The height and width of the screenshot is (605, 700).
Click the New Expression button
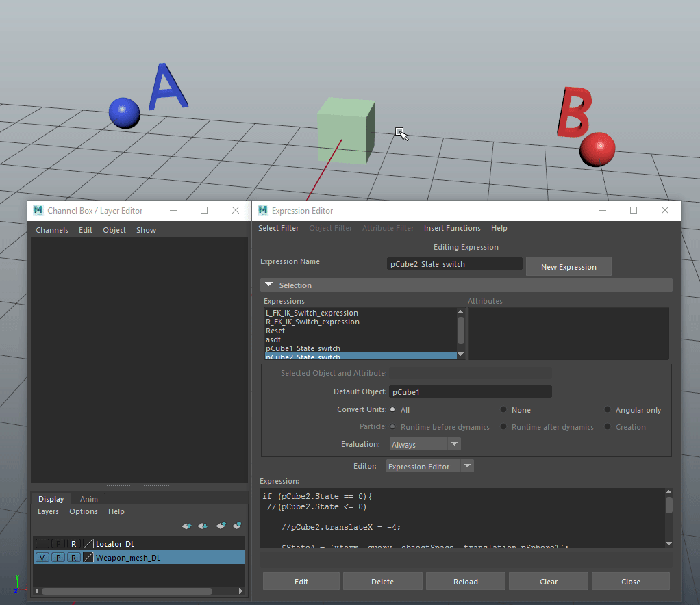pyautogui.click(x=568, y=266)
